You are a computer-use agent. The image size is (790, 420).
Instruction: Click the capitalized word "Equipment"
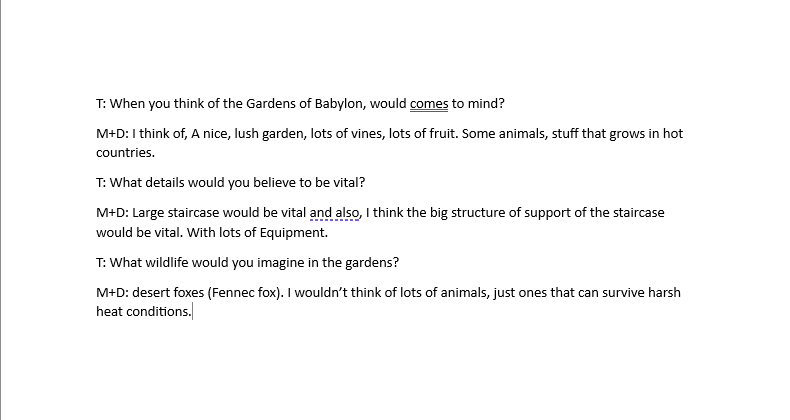(291, 232)
